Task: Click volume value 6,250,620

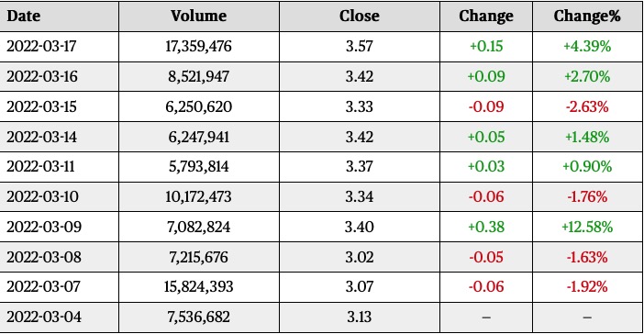Action: coord(199,106)
